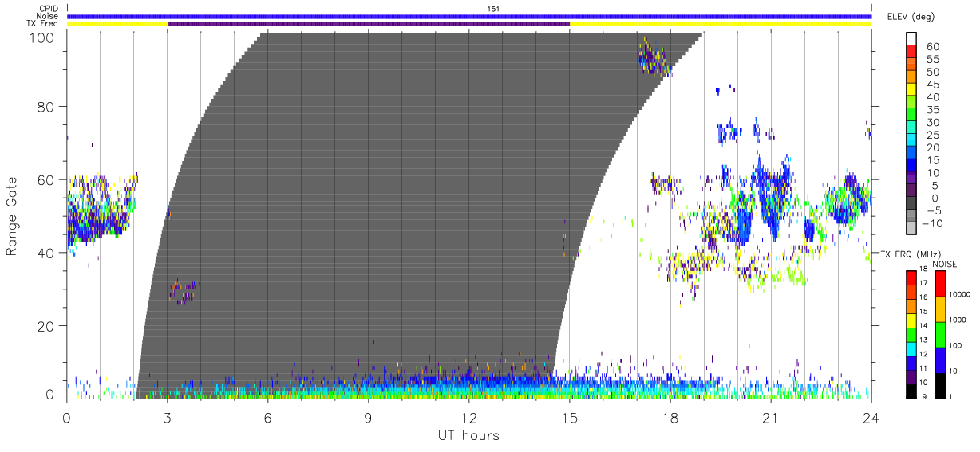This screenshot has width=980, height=452.
Task: Click the 35 label on the elevation colorbar
Action: click(x=932, y=110)
